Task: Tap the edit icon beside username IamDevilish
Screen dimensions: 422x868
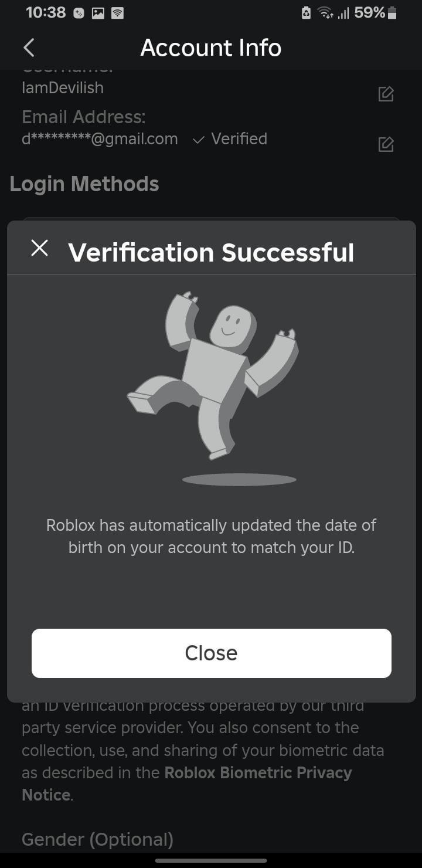Action: (386, 94)
